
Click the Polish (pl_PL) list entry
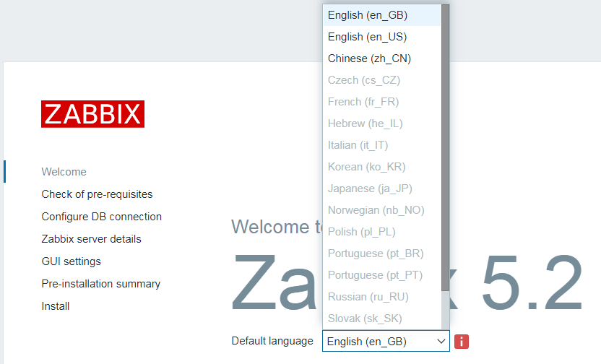(x=382, y=232)
